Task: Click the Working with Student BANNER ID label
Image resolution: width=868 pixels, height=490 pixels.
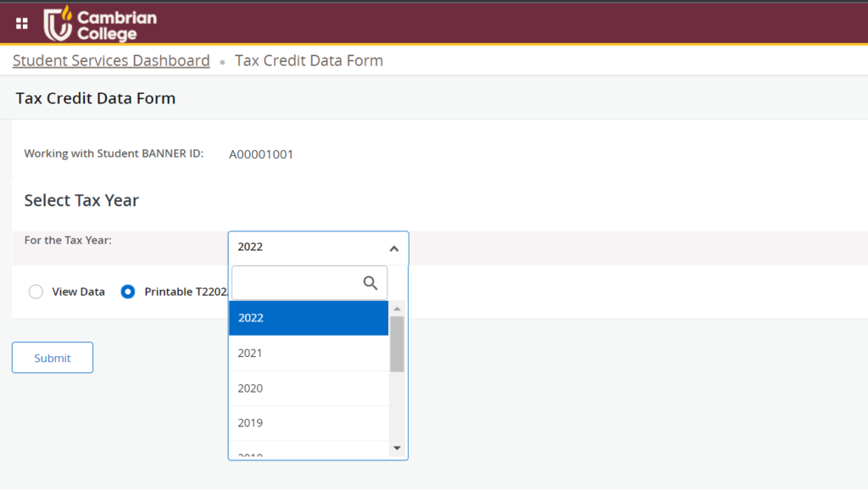Action: [114, 153]
